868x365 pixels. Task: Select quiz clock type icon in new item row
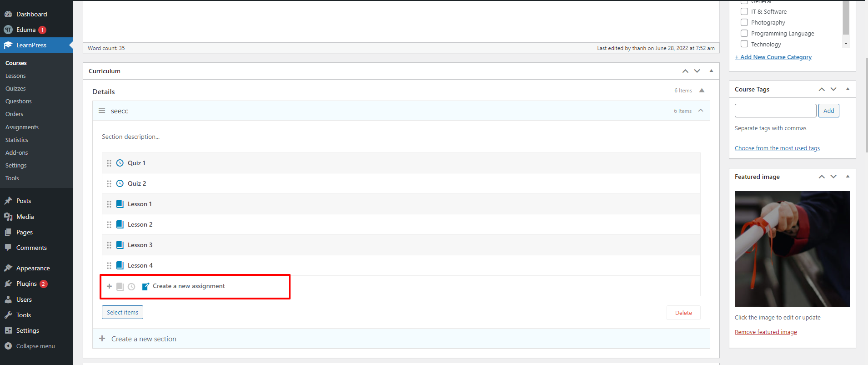pyautogui.click(x=131, y=286)
